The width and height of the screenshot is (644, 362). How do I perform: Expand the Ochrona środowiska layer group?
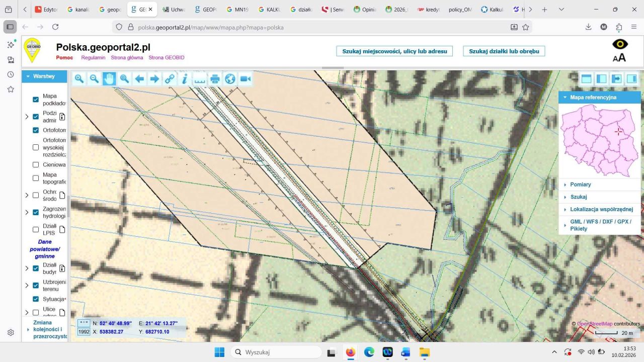(27, 195)
